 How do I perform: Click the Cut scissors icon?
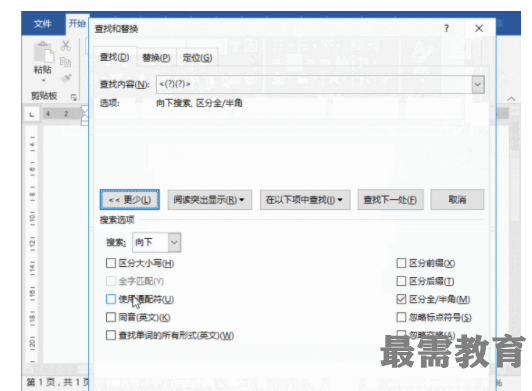pyautogui.click(x=66, y=45)
